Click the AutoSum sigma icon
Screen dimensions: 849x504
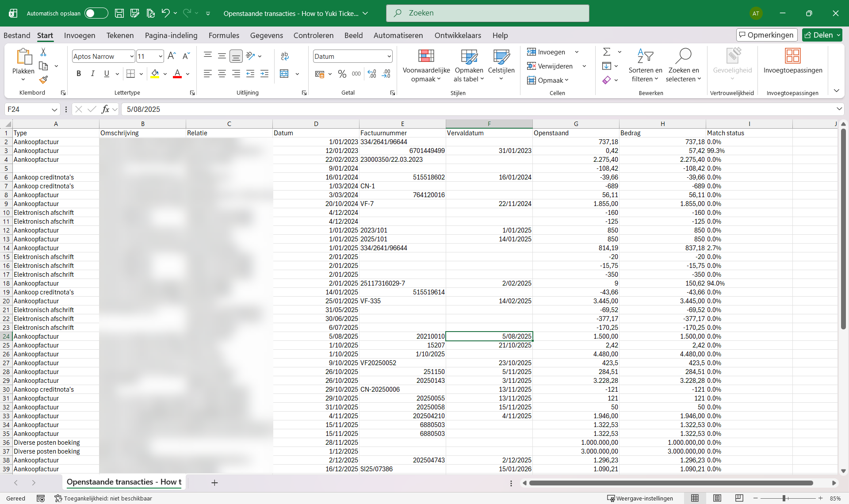[607, 52]
